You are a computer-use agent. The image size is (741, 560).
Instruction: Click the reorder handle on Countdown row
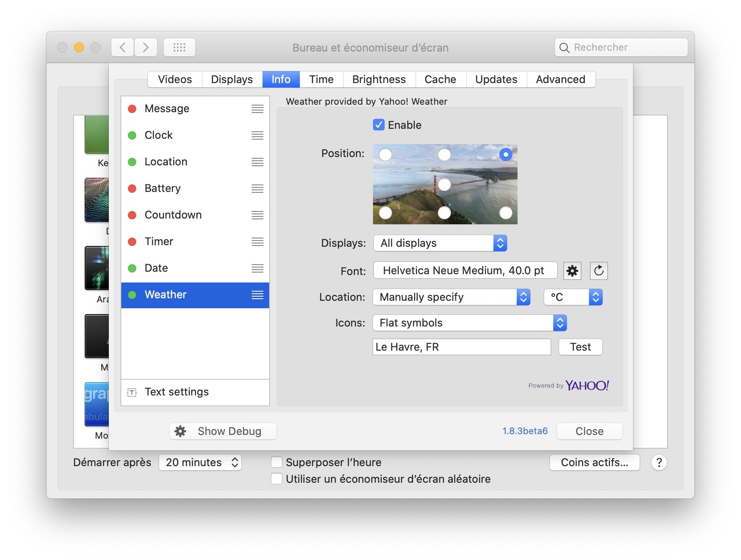(258, 215)
